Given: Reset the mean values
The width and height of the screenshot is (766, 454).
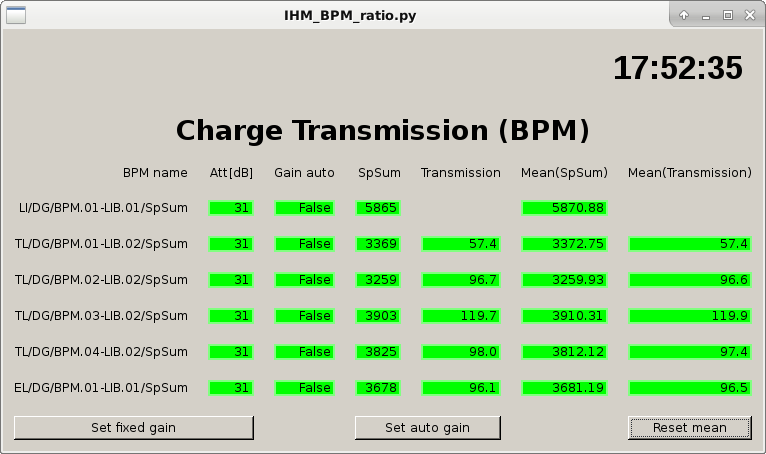Looking at the screenshot, I should click(690, 427).
